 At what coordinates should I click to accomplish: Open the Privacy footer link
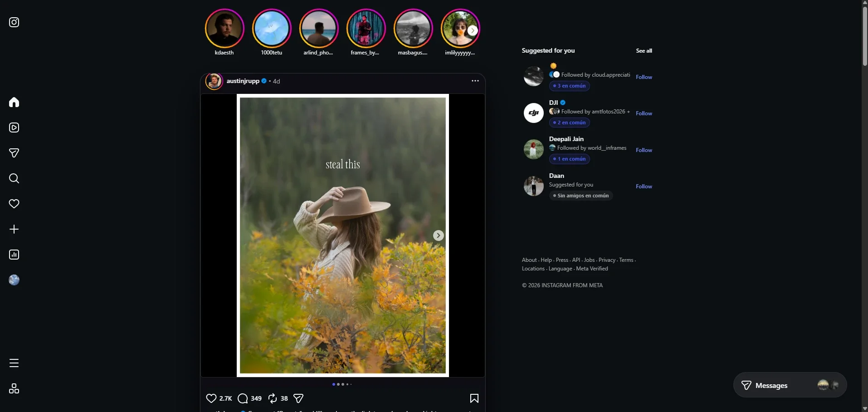[x=607, y=260]
